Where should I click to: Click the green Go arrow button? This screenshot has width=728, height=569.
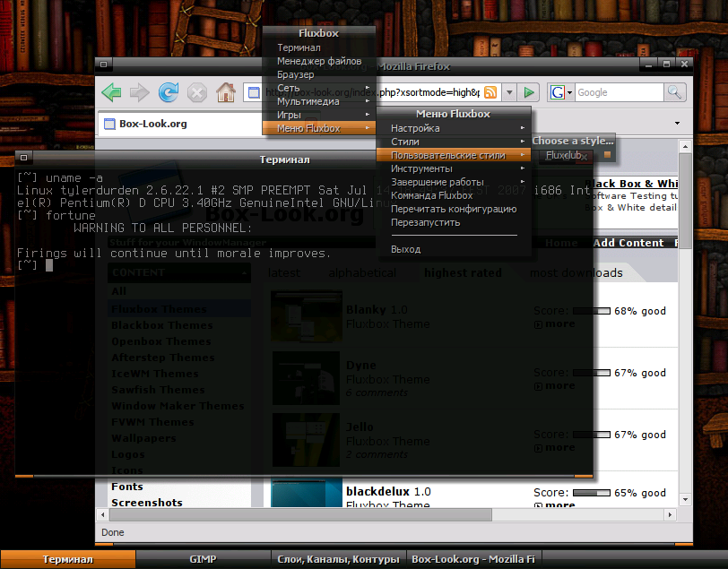pyautogui.click(x=529, y=92)
